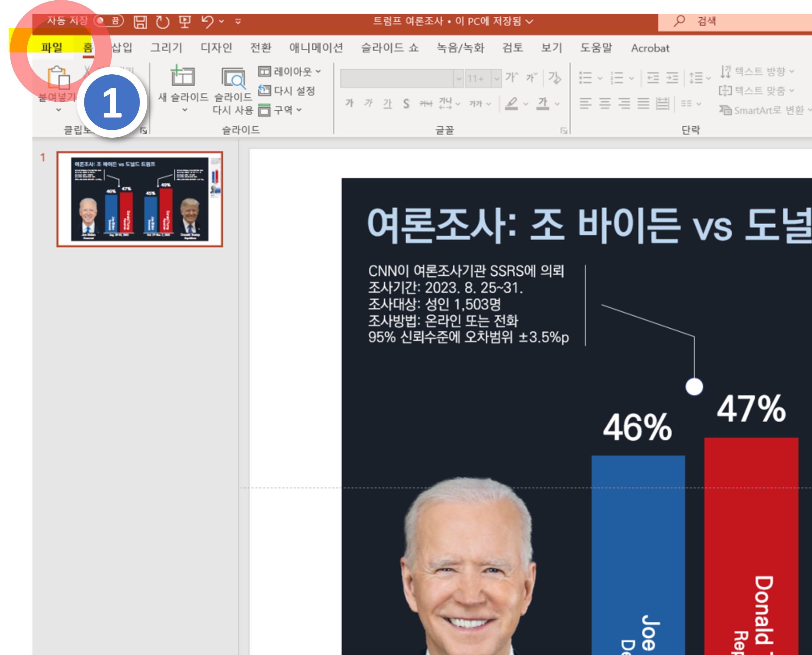Click the Reuse Slides icon
The height and width of the screenshot is (655, 812).
tap(233, 78)
